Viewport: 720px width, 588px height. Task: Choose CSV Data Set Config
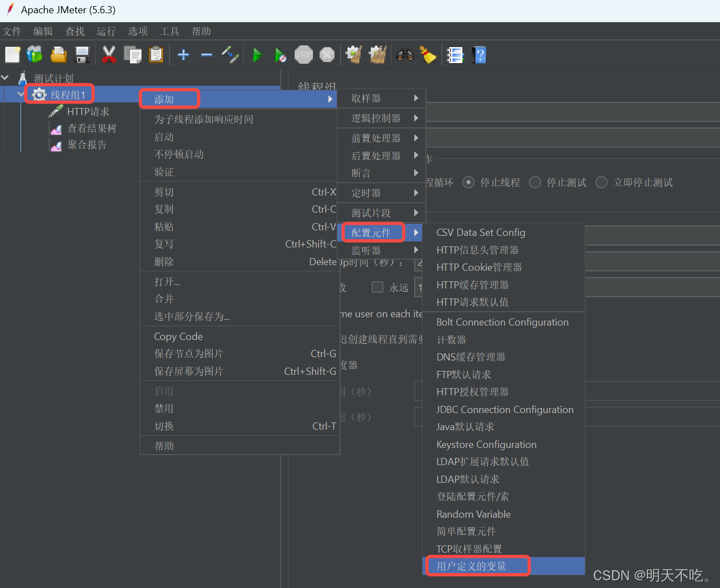(504, 233)
